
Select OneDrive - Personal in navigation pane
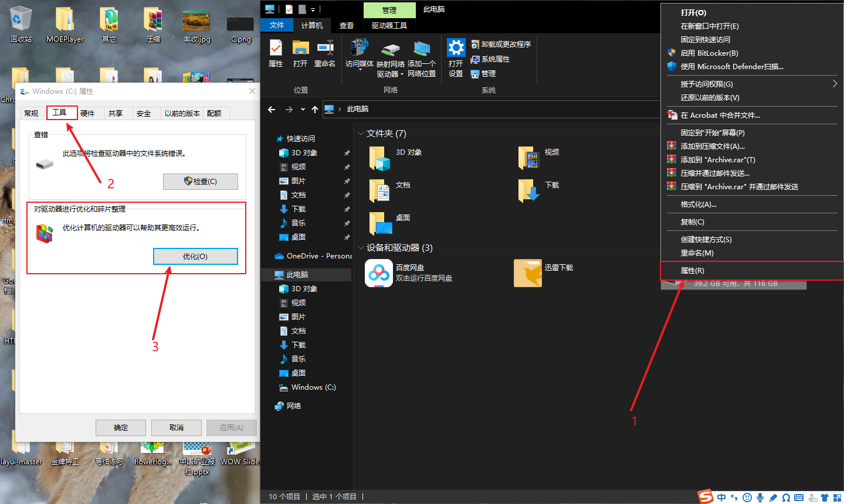313,256
